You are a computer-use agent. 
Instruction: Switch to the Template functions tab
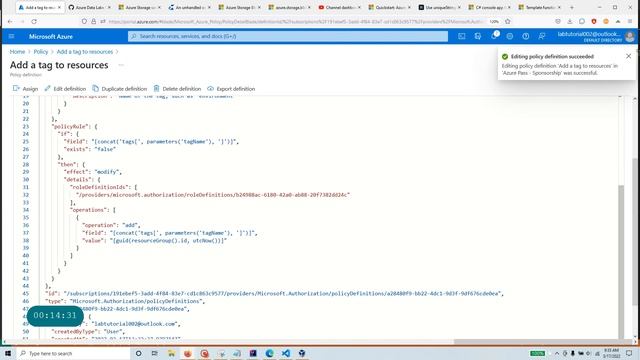click(540, 7)
